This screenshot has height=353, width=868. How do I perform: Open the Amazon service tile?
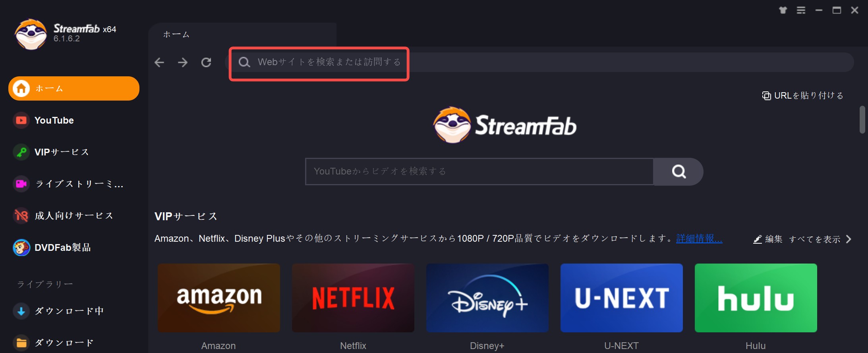[x=219, y=298]
